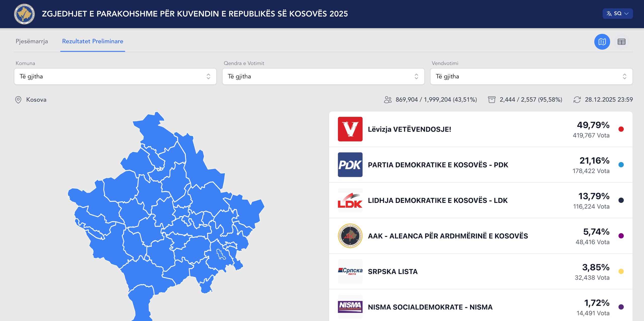644x321 pixels.
Task: Click the Srpska Lista logo
Action: click(350, 271)
